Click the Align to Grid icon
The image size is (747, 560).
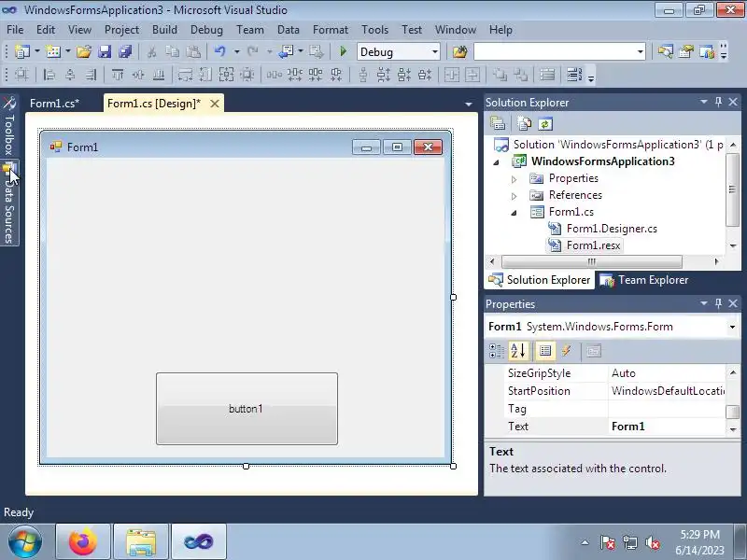(21, 75)
